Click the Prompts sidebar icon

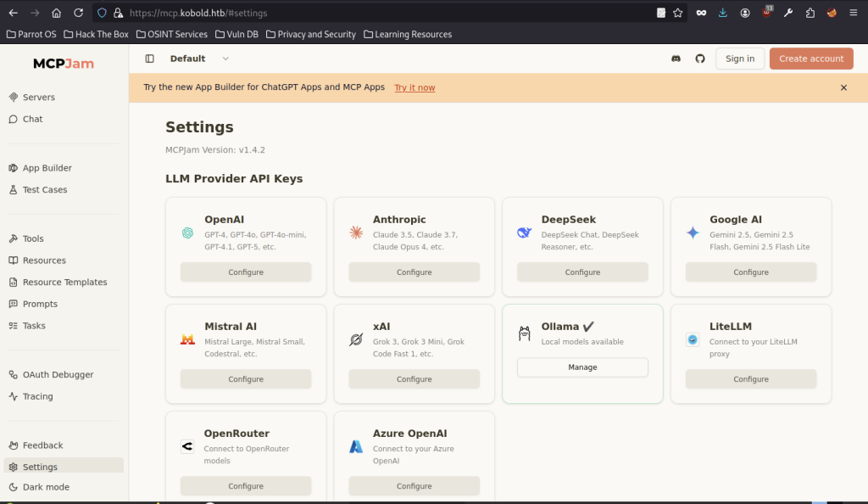coord(14,304)
